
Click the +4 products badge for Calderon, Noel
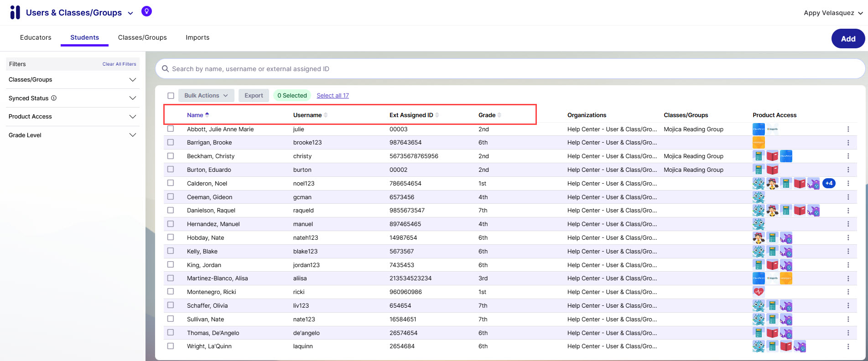(x=829, y=183)
